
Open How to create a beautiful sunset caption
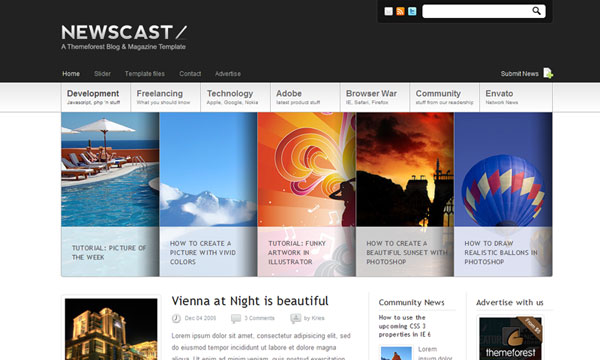(407, 252)
